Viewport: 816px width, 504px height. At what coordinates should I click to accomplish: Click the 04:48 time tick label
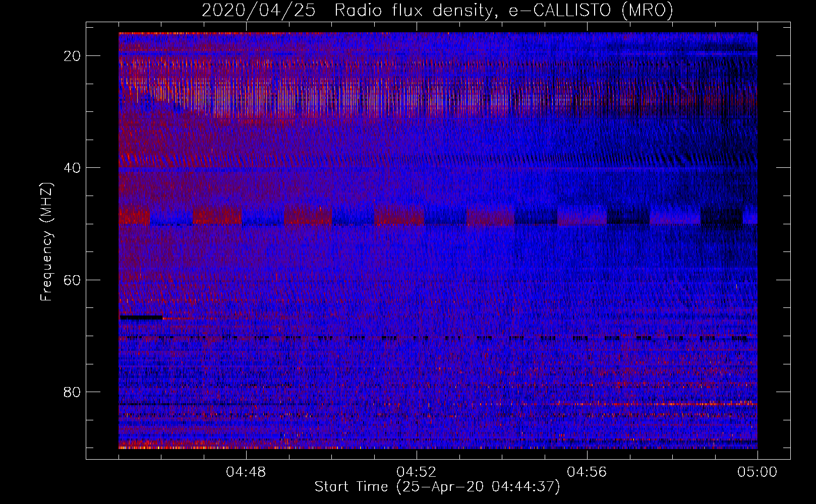(x=246, y=472)
